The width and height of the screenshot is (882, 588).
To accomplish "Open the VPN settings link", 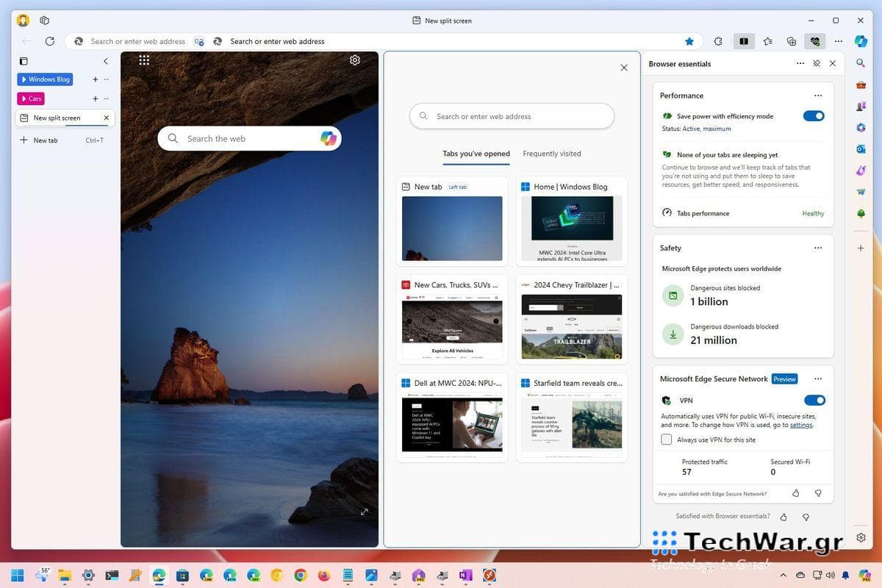I will (800, 424).
